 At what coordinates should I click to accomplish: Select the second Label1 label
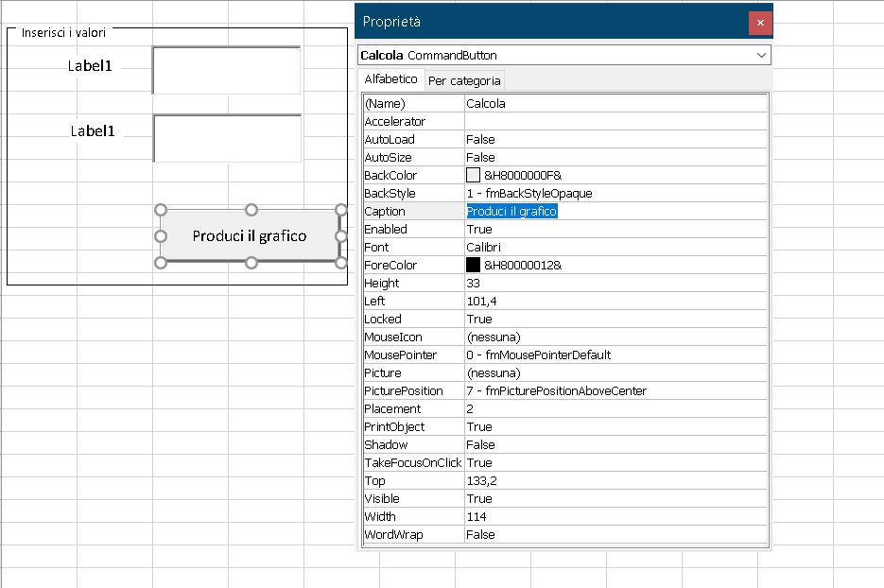(93, 131)
